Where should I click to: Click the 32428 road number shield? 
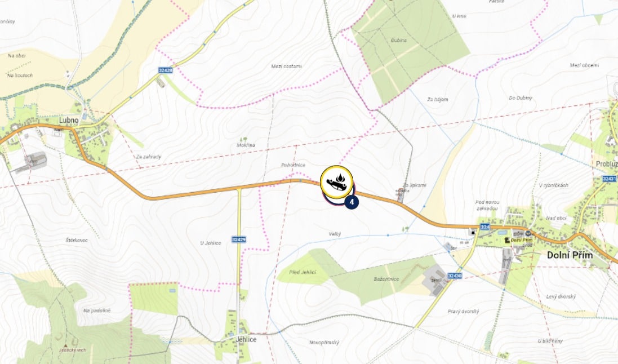(x=166, y=70)
